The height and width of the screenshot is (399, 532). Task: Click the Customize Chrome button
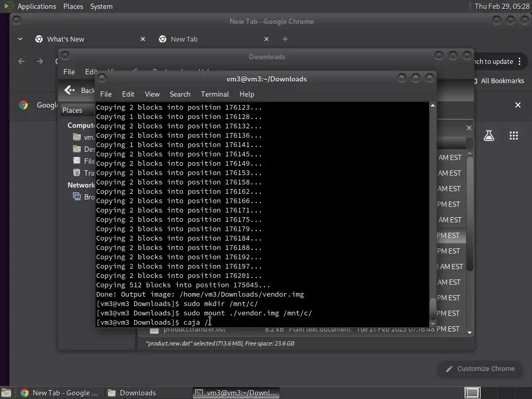click(481, 369)
